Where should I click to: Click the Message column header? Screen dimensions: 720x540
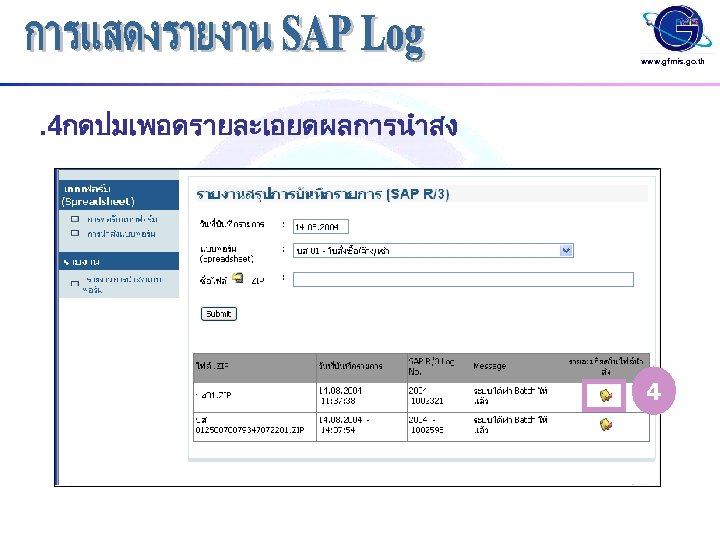pyautogui.click(x=489, y=366)
